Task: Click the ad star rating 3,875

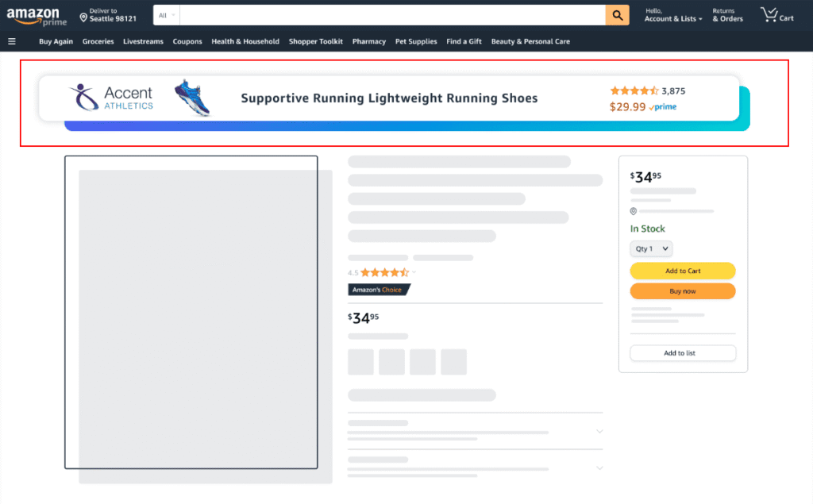Action: click(x=648, y=90)
